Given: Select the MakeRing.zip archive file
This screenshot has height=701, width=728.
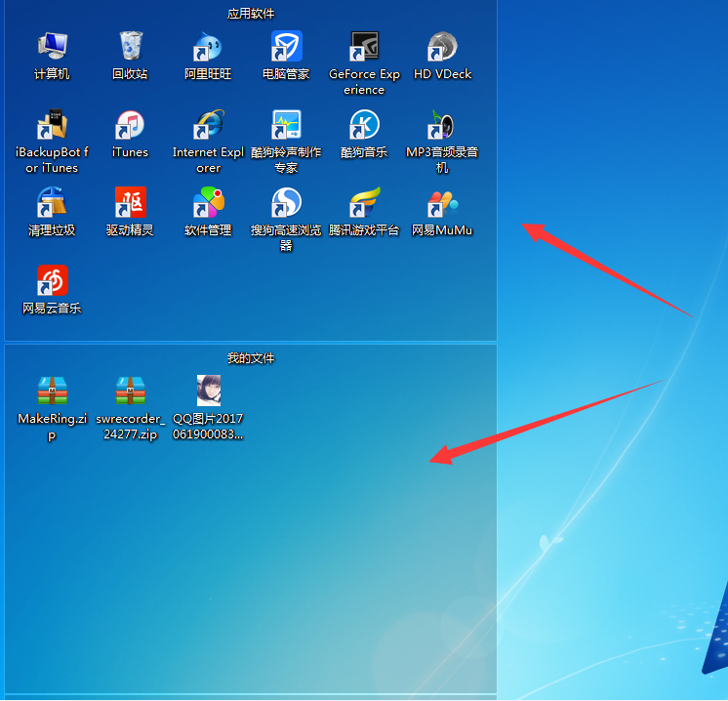Looking at the screenshot, I should coord(52,392).
